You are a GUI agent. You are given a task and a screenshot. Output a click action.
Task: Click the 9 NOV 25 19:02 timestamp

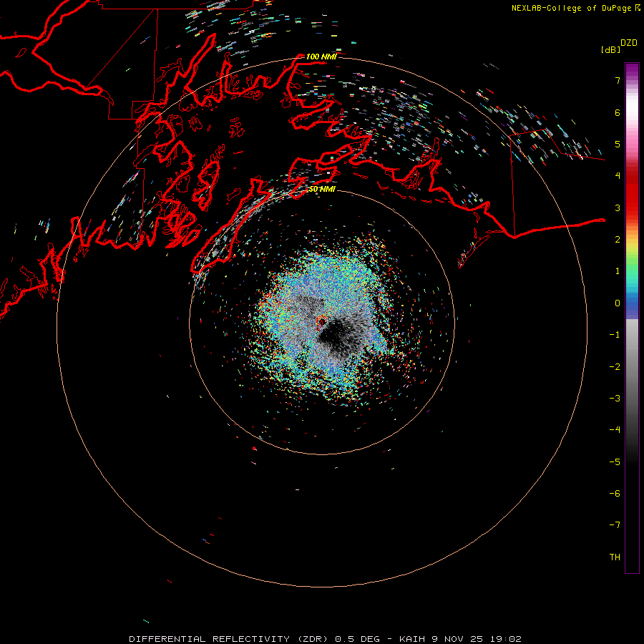477,639
